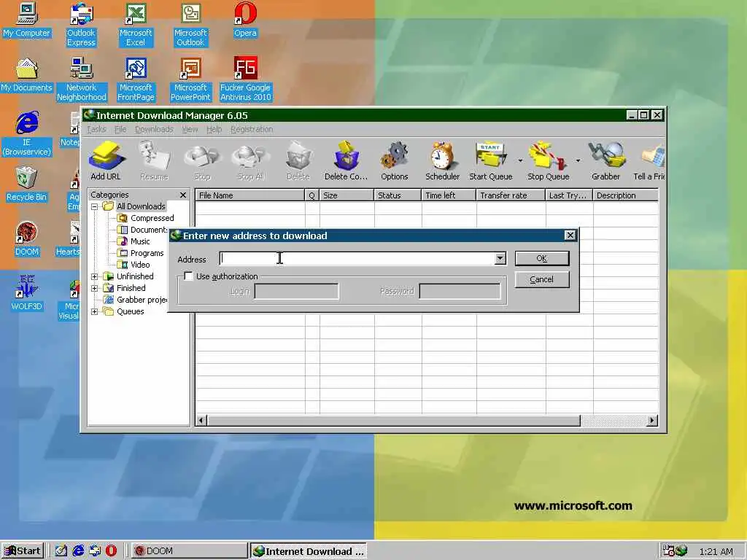
Task: Click Cancel in the address dialog
Action: pyautogui.click(x=542, y=279)
